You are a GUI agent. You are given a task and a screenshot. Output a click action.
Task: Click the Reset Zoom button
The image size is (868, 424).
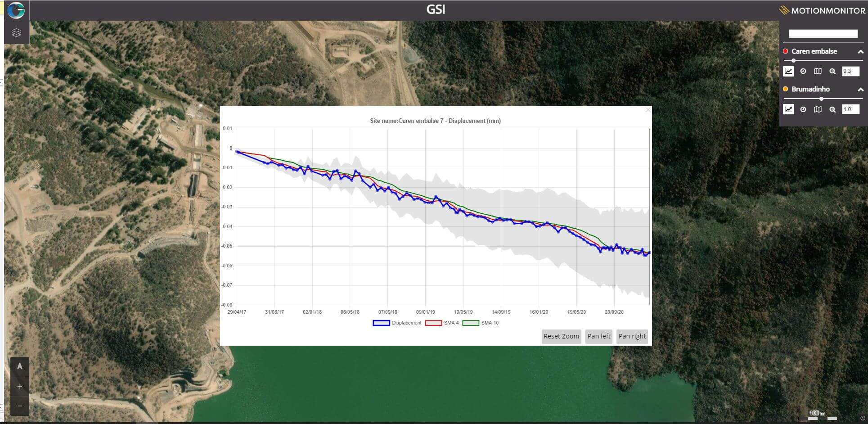point(561,336)
